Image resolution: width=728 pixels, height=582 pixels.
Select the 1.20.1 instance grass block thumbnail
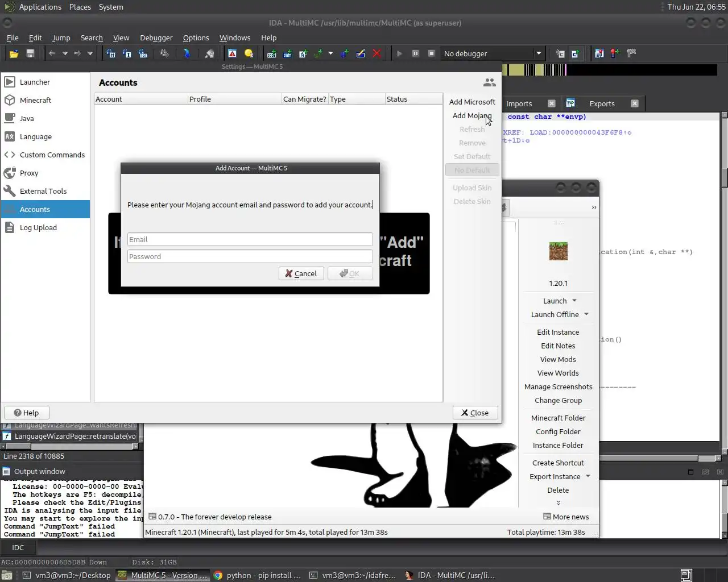click(x=558, y=251)
